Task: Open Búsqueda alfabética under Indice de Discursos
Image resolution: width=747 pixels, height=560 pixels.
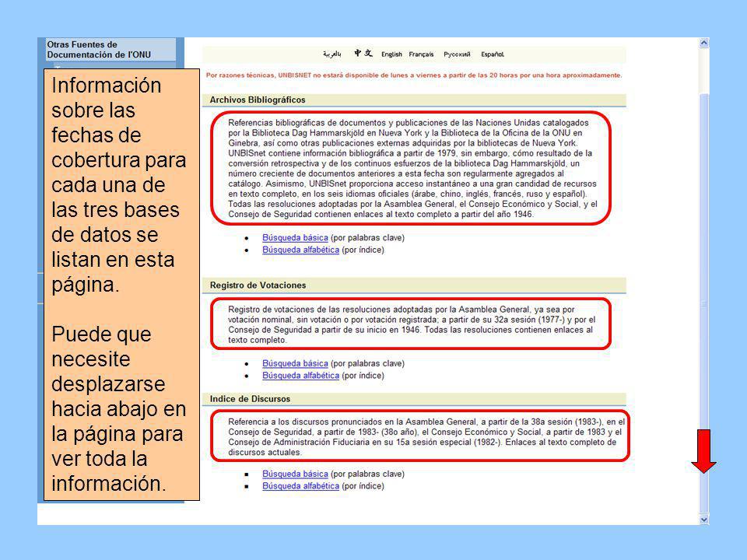Action: click(300, 485)
